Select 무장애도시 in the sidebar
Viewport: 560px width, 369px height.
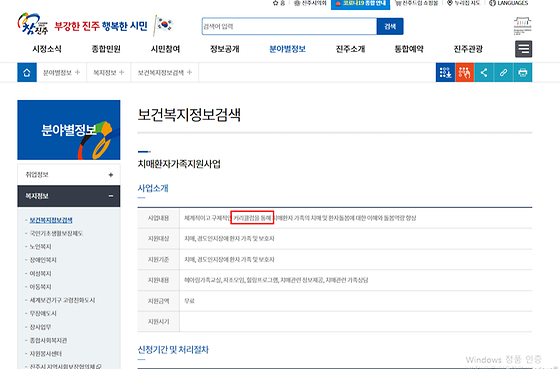pos(43,313)
